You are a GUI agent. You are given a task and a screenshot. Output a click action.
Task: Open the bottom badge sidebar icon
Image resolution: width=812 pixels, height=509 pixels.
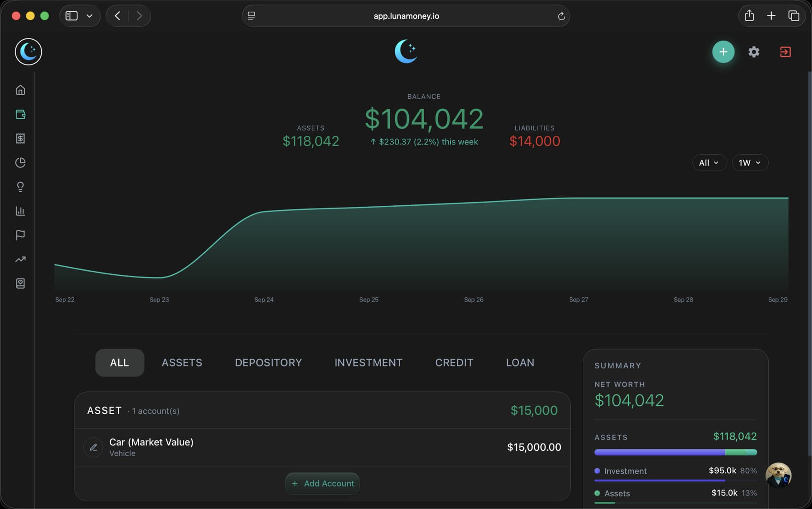20,283
